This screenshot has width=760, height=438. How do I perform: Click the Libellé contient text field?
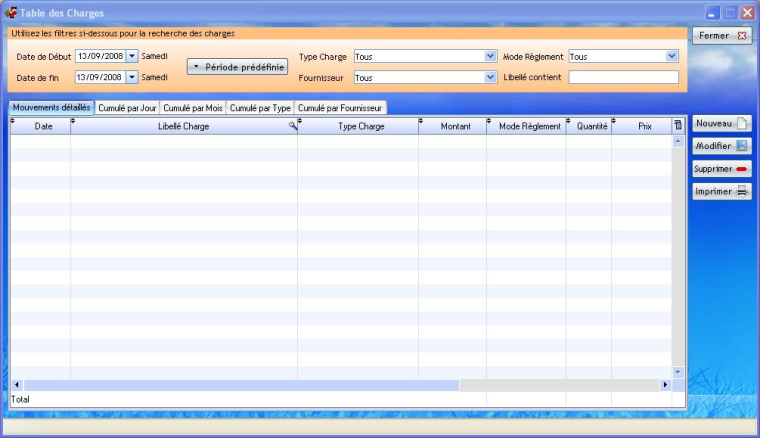click(623, 77)
